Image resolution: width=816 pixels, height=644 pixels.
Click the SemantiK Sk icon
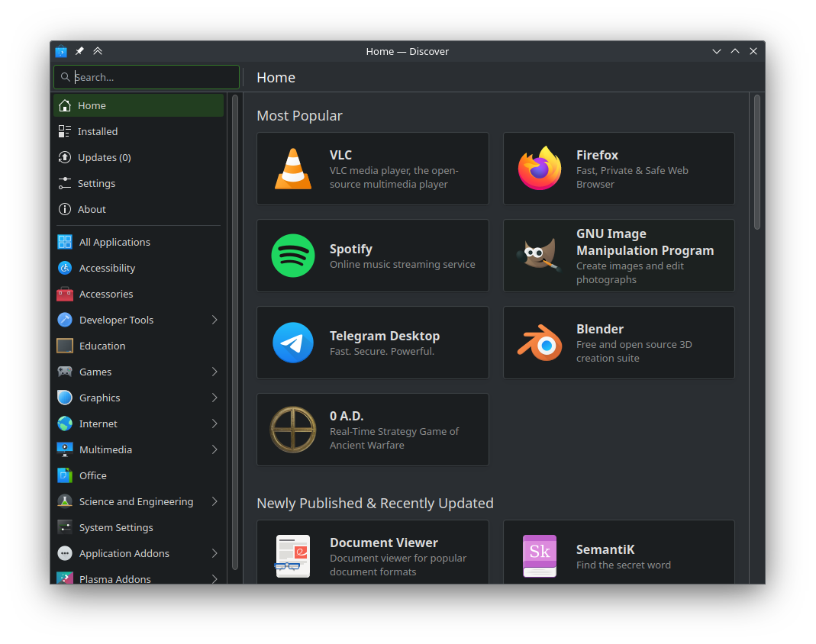[540, 556]
